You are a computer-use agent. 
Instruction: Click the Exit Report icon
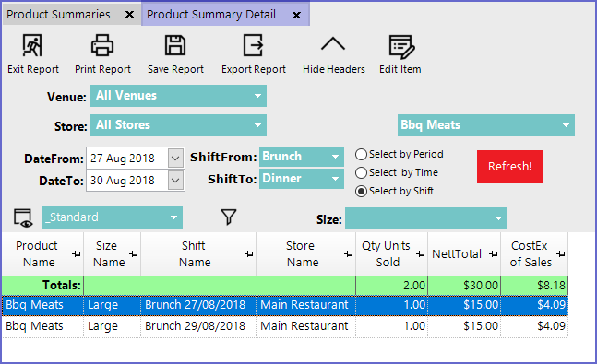pyautogui.click(x=32, y=46)
